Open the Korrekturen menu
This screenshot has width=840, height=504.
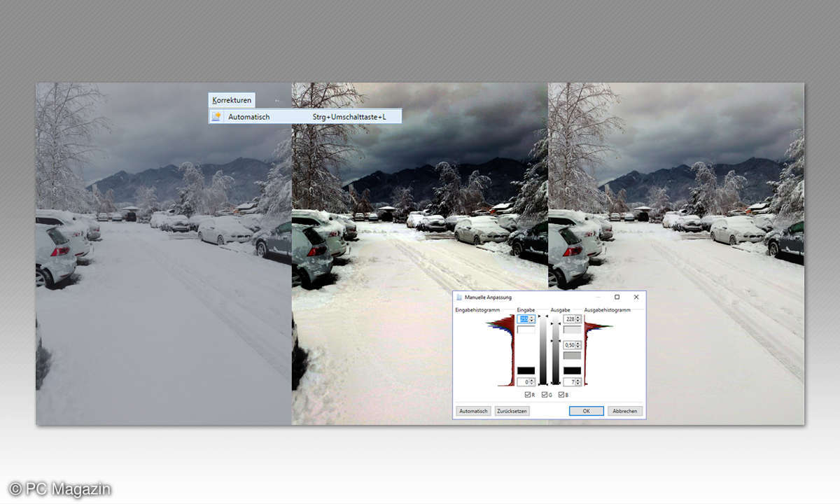point(232,101)
